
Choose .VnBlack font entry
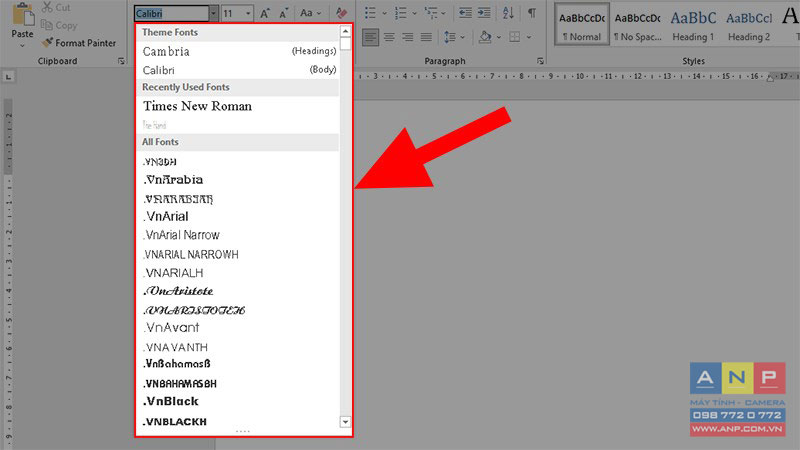pos(238,402)
